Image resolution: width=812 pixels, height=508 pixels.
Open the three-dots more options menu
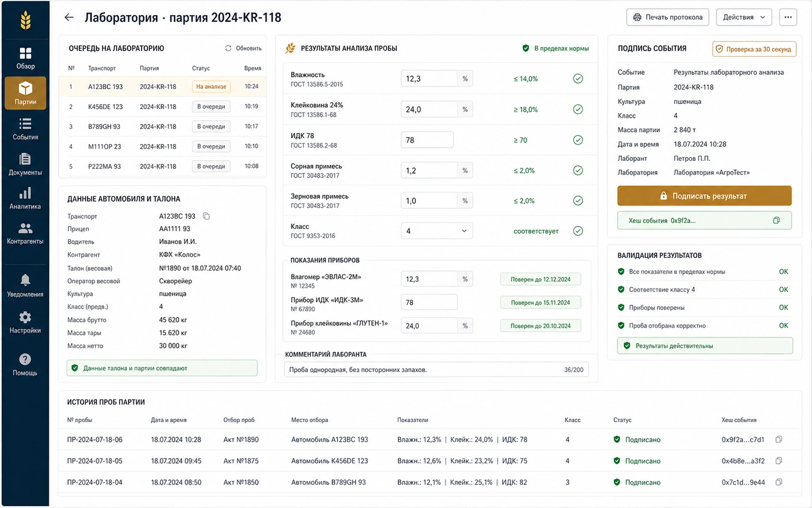coord(788,17)
